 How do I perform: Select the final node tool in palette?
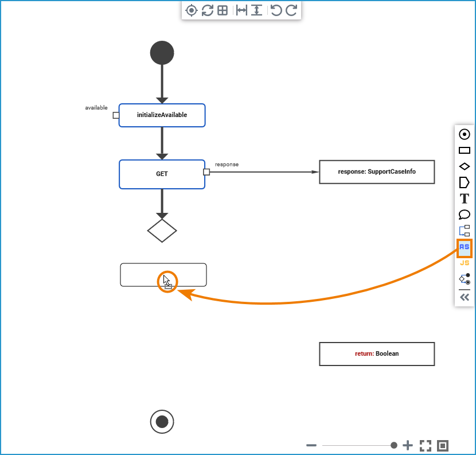464,134
